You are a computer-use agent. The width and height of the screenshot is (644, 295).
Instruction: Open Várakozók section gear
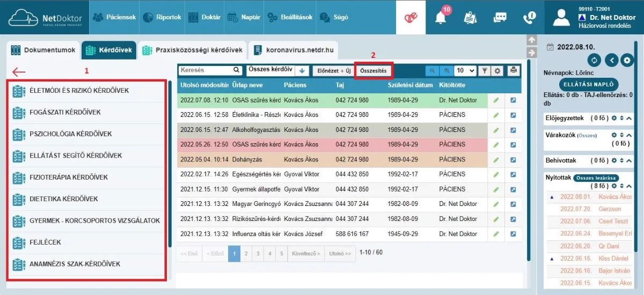pyautogui.click(x=614, y=135)
